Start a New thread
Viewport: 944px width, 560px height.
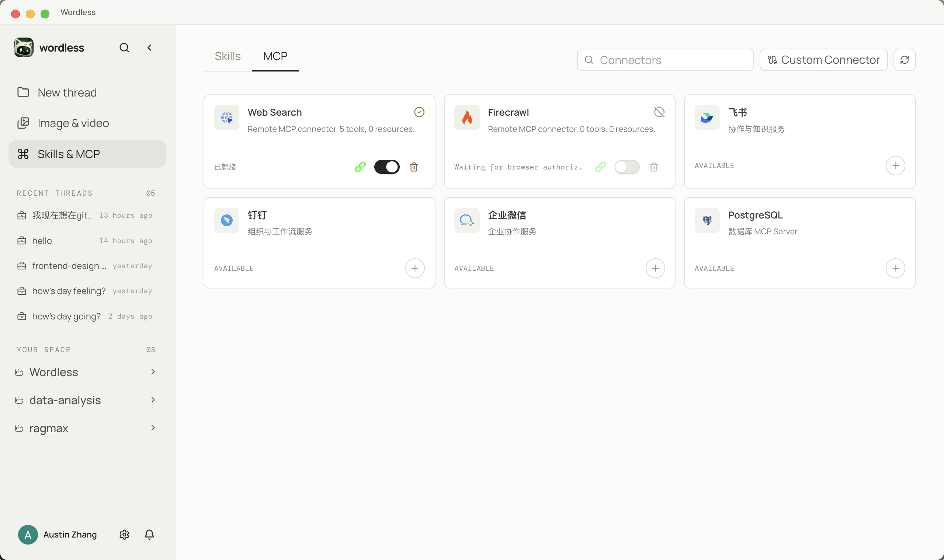click(x=87, y=92)
